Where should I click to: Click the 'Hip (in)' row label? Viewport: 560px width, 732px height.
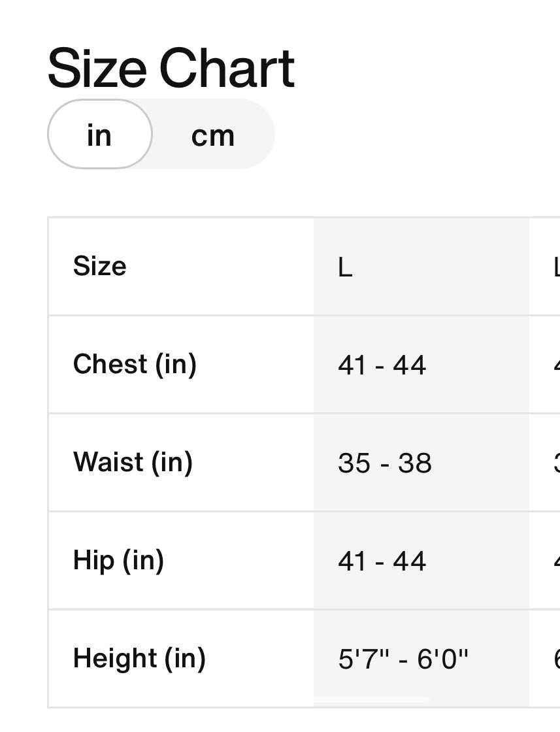118,560
